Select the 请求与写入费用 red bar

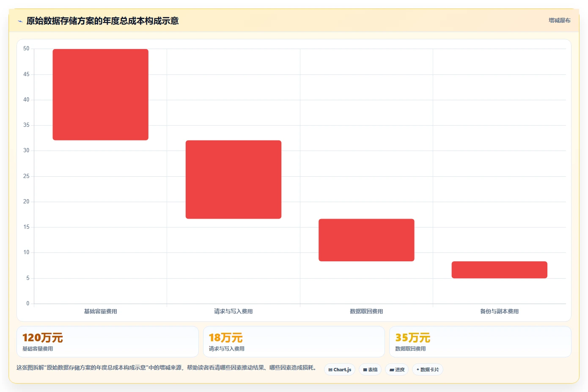click(234, 179)
